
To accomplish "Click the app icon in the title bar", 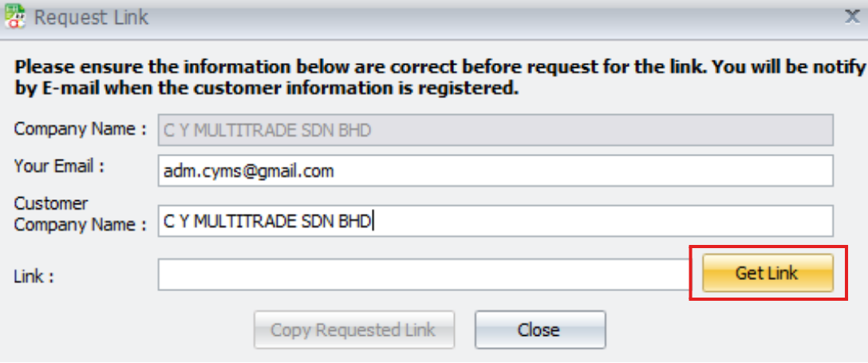I will [x=14, y=18].
